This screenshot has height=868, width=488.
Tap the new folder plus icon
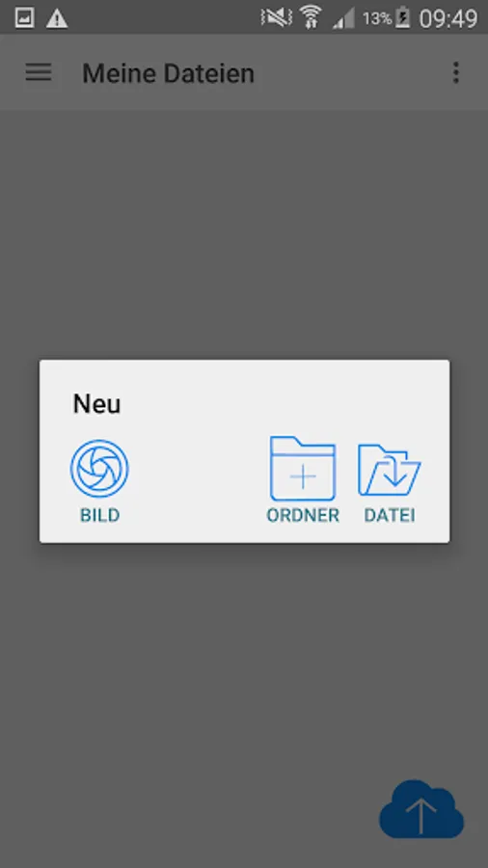(x=303, y=469)
